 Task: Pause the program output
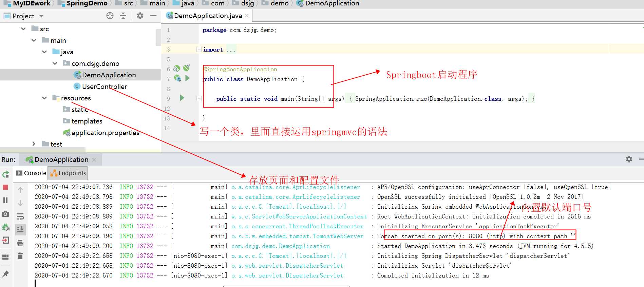pos(5,200)
